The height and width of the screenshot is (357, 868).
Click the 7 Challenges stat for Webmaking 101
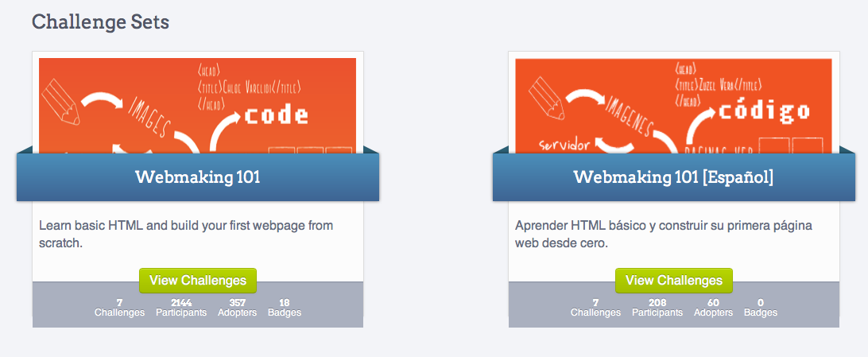[119, 308]
